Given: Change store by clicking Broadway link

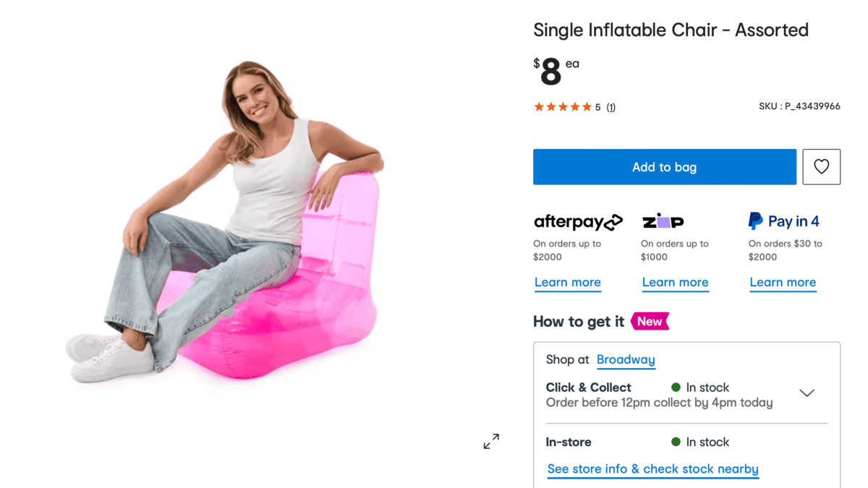Looking at the screenshot, I should [x=626, y=359].
